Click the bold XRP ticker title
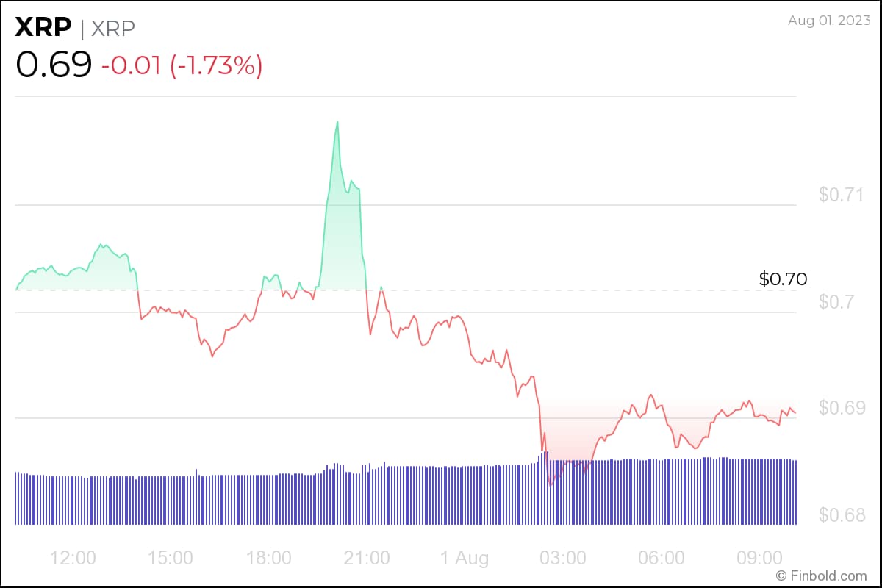The image size is (882, 588). click(43, 28)
